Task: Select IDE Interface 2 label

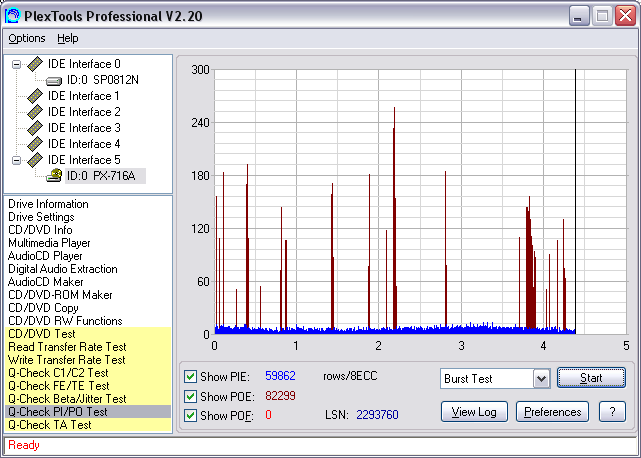Action: (84, 112)
